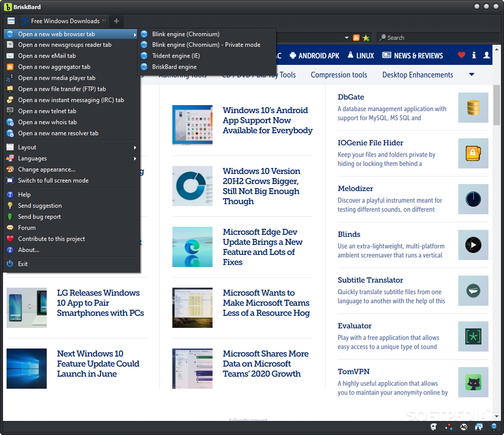Click the shield icon in status bar

434,427
